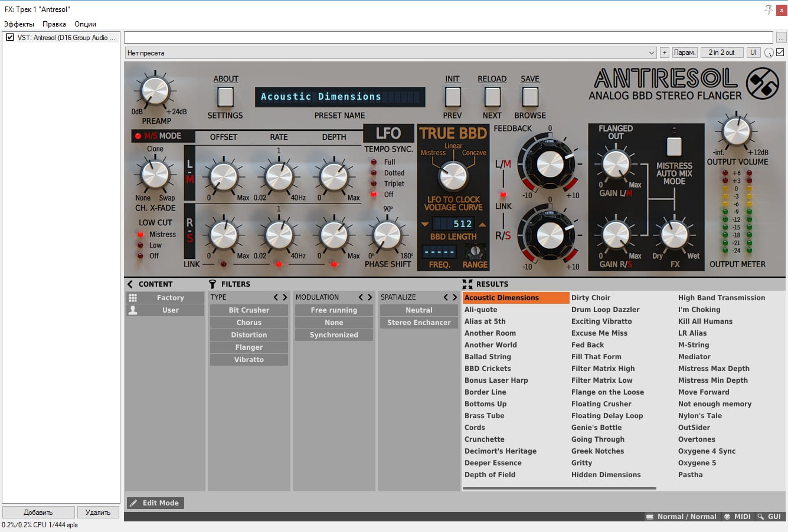Select Low Cut Mistress option
The image size is (788, 532).
[140, 234]
